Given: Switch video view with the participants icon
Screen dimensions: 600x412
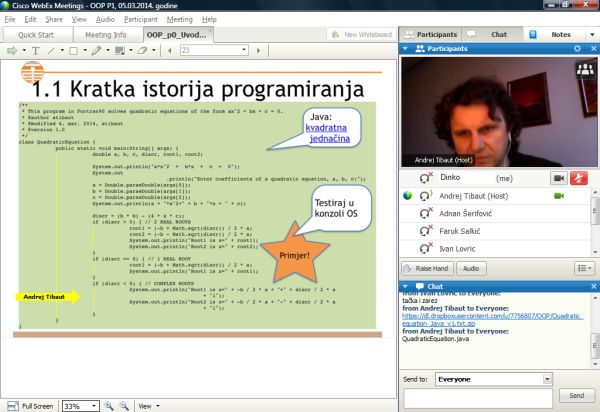Looking at the screenshot, I should pos(585,69).
